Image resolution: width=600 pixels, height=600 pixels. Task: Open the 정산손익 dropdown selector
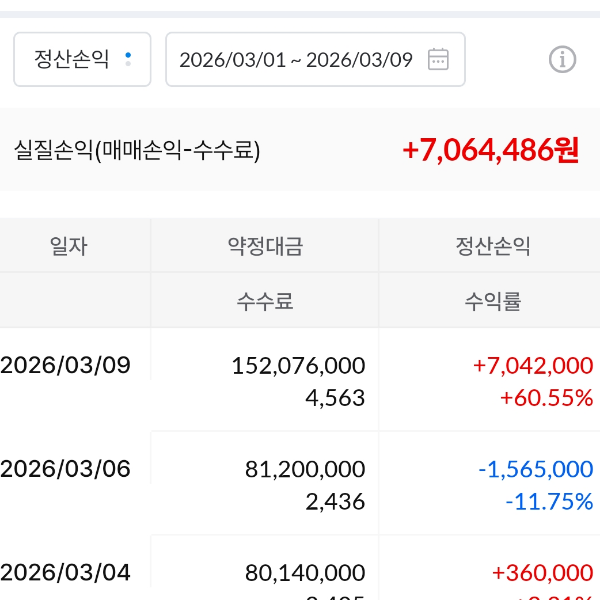pyautogui.click(x=82, y=59)
